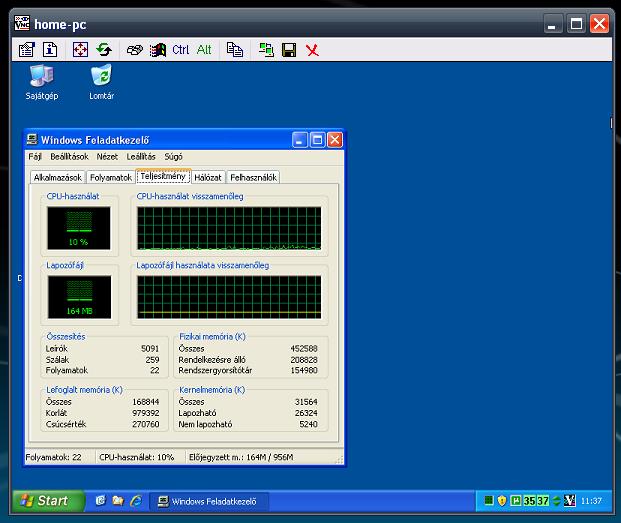Select the Sajátgép desktop icon
This screenshot has width=621, height=523.
(42, 82)
